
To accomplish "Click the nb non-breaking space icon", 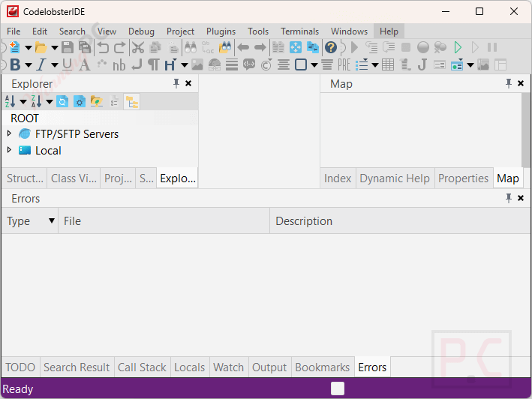I will [119, 64].
